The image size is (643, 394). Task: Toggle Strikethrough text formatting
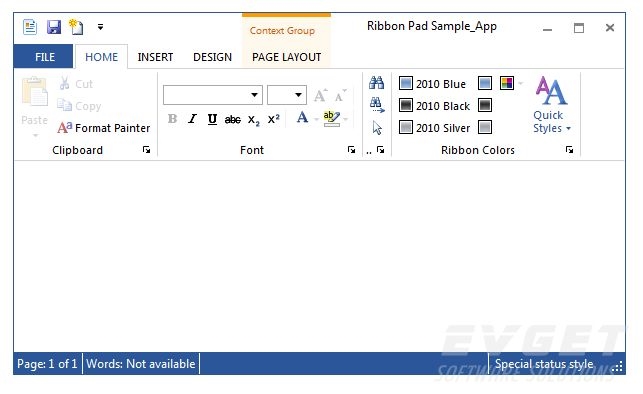pos(233,119)
